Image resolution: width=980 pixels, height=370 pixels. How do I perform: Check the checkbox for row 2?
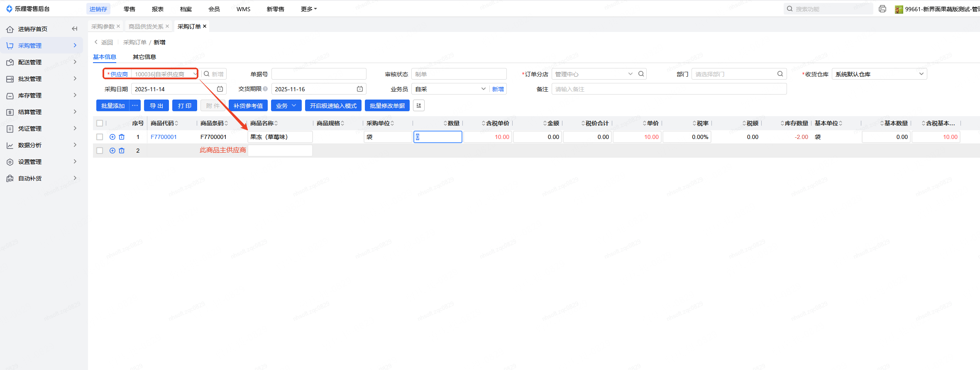pos(100,151)
